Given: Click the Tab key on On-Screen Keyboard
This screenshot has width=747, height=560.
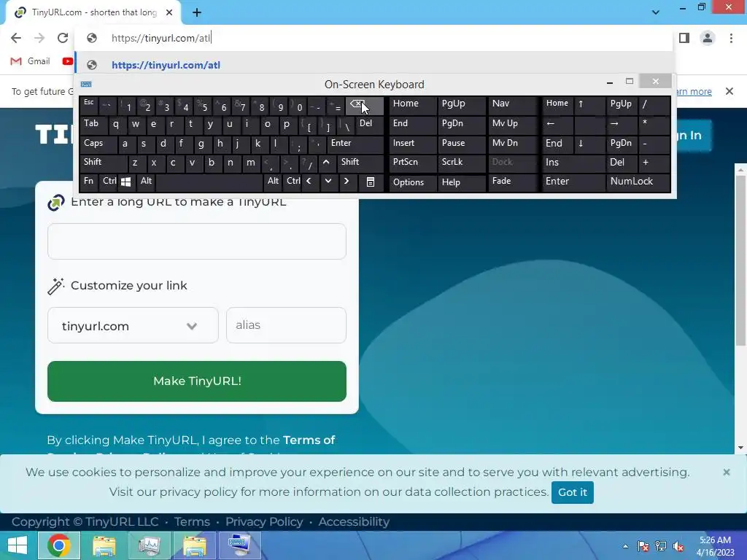Looking at the screenshot, I should [93, 125].
